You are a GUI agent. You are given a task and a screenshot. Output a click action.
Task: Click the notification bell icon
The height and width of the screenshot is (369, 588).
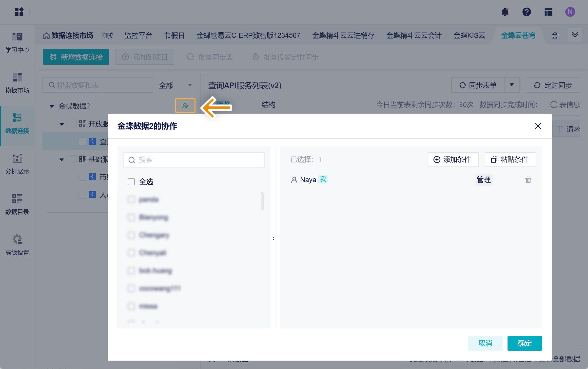coord(505,12)
